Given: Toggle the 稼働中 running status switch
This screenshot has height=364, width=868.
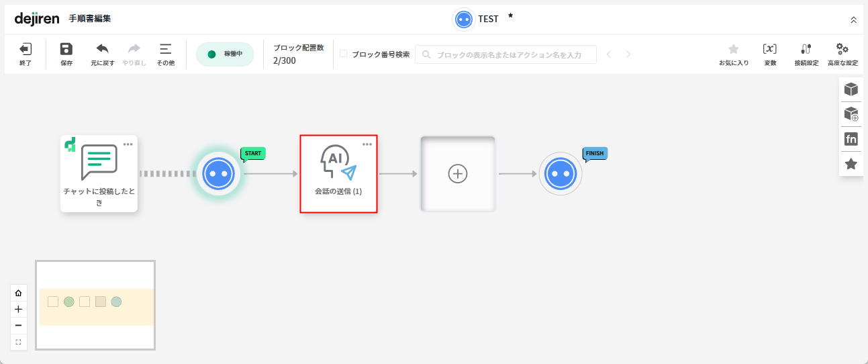Looking at the screenshot, I should pos(224,54).
